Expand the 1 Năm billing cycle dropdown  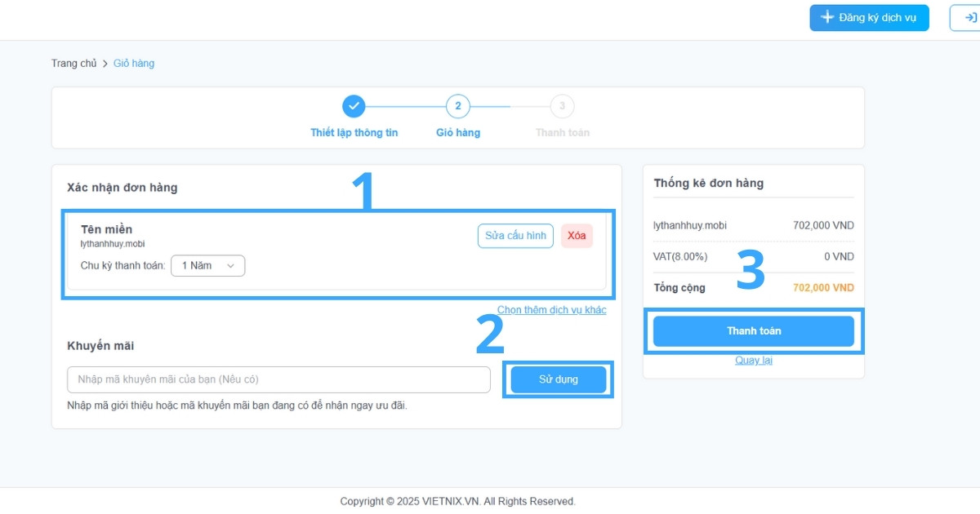point(207,266)
